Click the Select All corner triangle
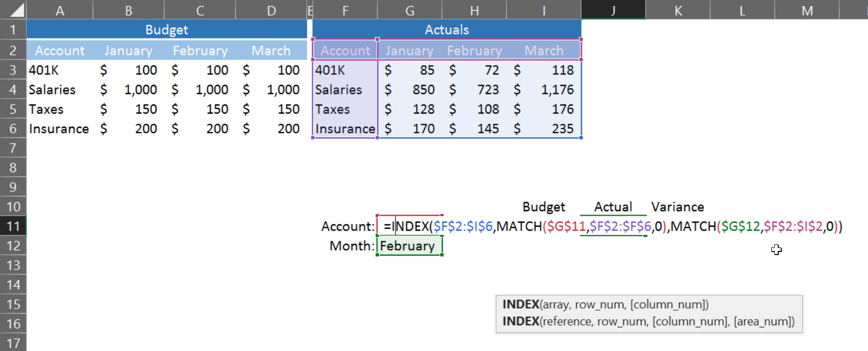Viewport: 868px width, 351px height. pyautogui.click(x=15, y=10)
